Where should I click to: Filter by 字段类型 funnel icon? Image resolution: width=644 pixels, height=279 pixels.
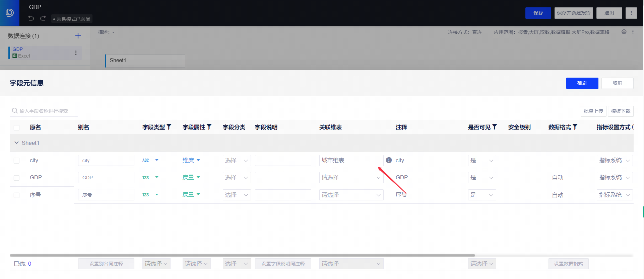point(169,127)
